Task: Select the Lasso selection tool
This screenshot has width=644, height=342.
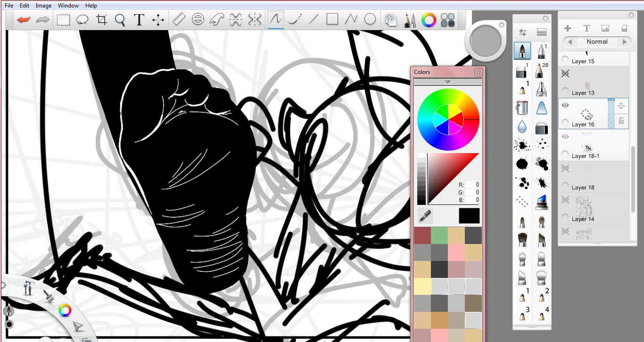Action: [x=83, y=20]
